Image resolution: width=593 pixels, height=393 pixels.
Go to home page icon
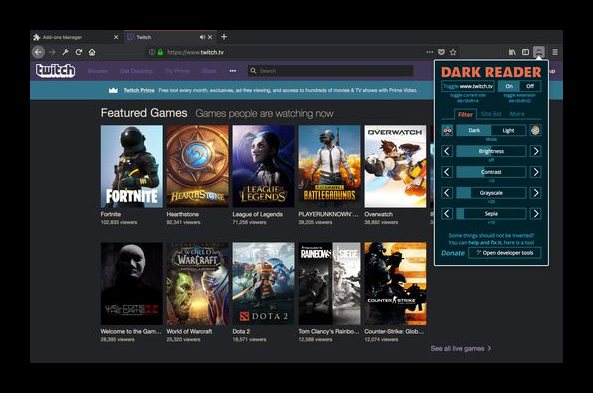pyautogui.click(x=92, y=52)
